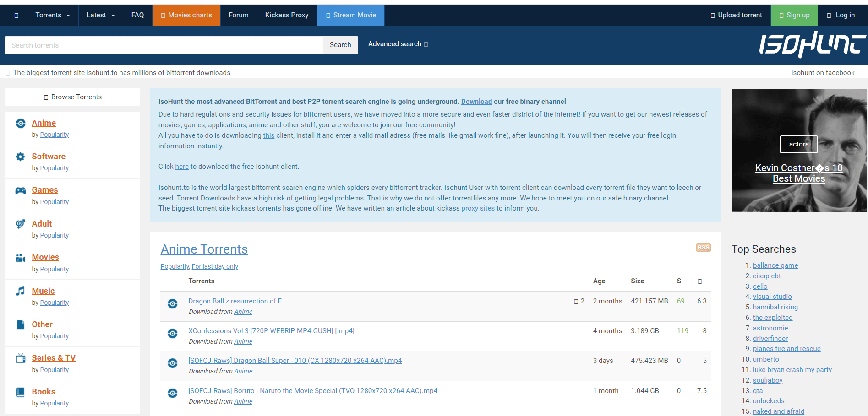Filter Anime Torrents by For last day only

click(215, 266)
